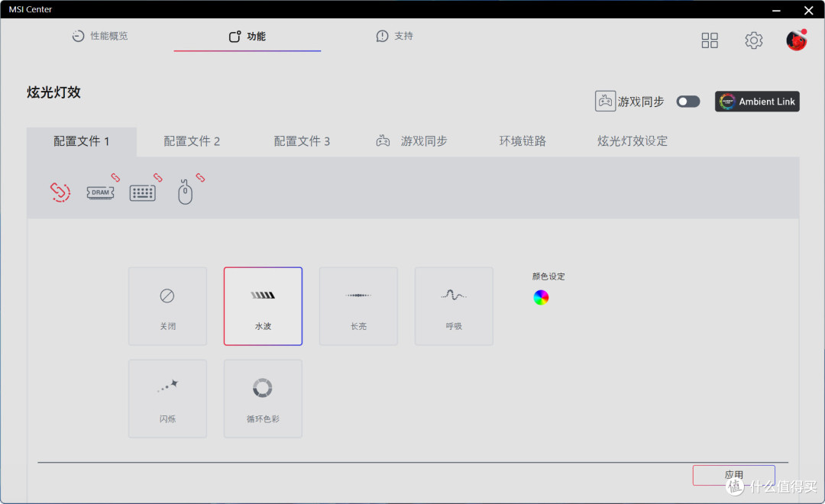The image size is (825, 504).
Task: Open the 性能概览 tab
Action: [100, 36]
